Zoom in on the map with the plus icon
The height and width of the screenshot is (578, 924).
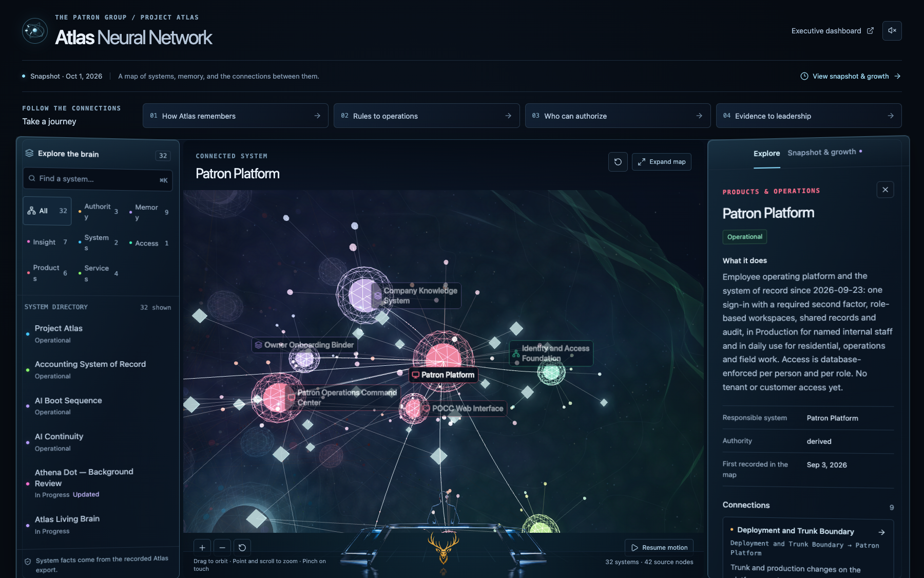pyautogui.click(x=202, y=548)
